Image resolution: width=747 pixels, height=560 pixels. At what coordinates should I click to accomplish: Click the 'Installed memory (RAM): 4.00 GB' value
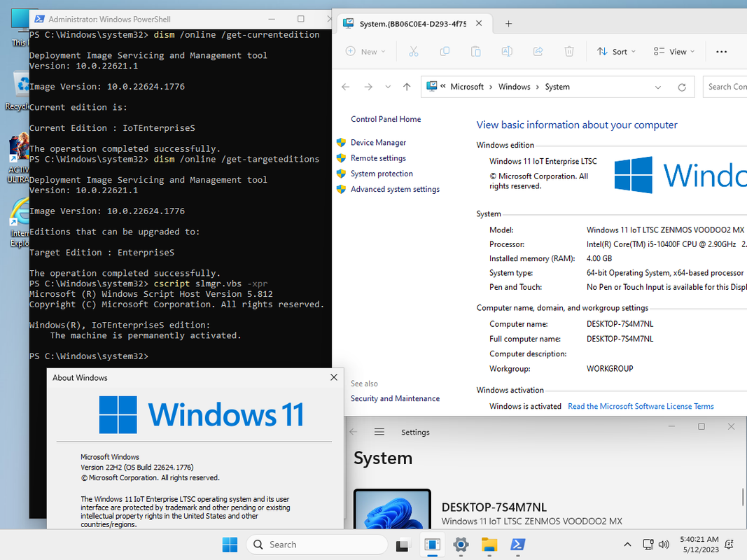[x=599, y=258]
